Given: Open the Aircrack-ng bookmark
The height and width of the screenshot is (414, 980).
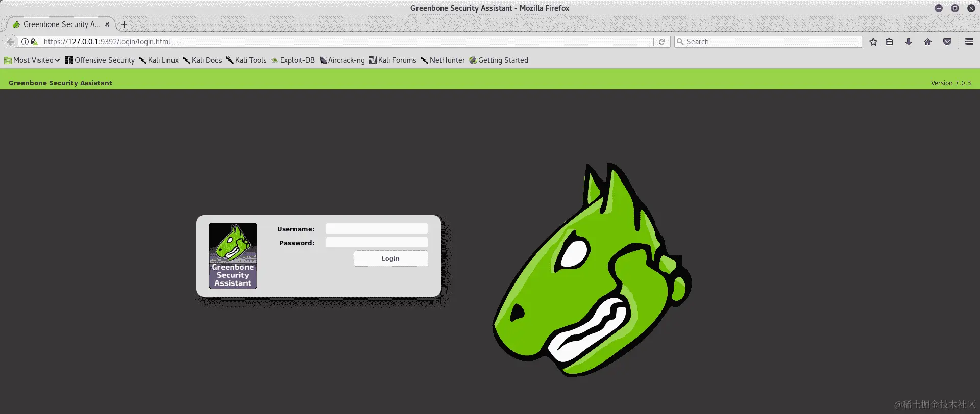Looking at the screenshot, I should [342, 60].
